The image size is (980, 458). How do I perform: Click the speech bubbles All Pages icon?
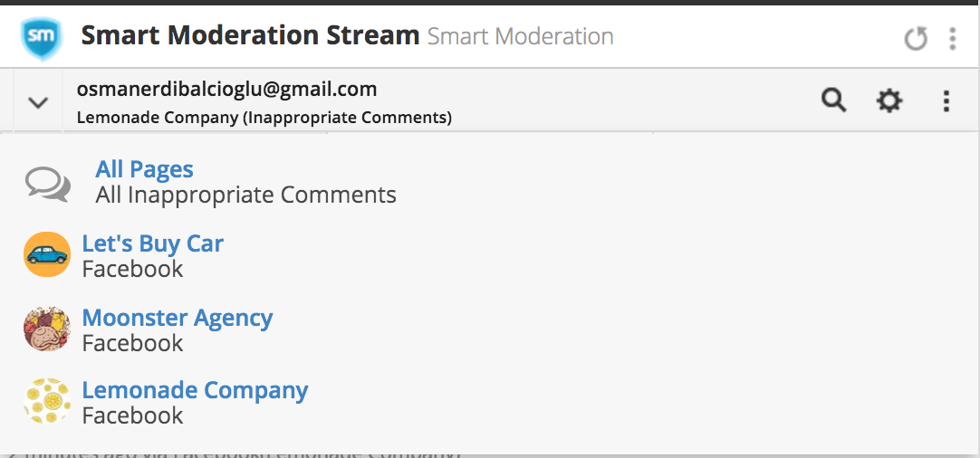[x=47, y=184]
